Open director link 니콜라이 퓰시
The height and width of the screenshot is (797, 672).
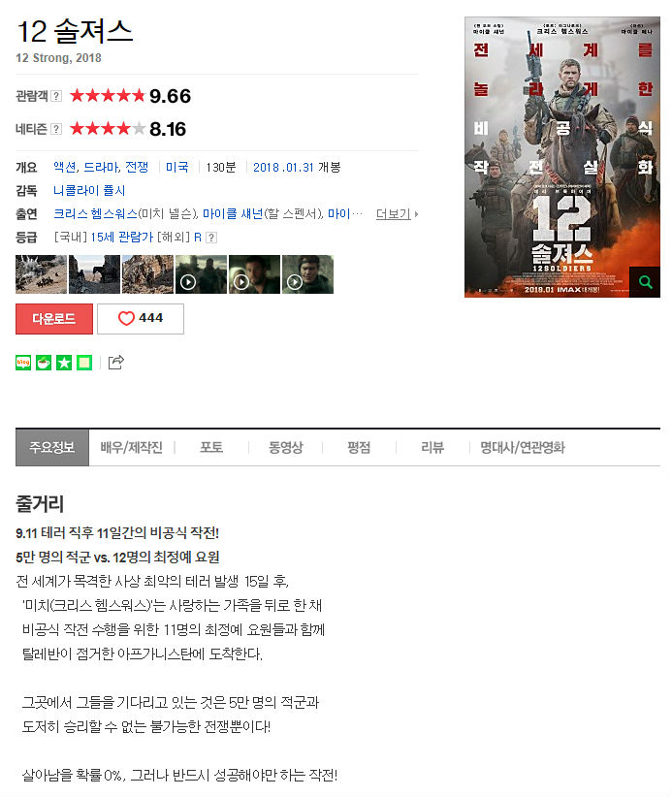[x=89, y=191]
